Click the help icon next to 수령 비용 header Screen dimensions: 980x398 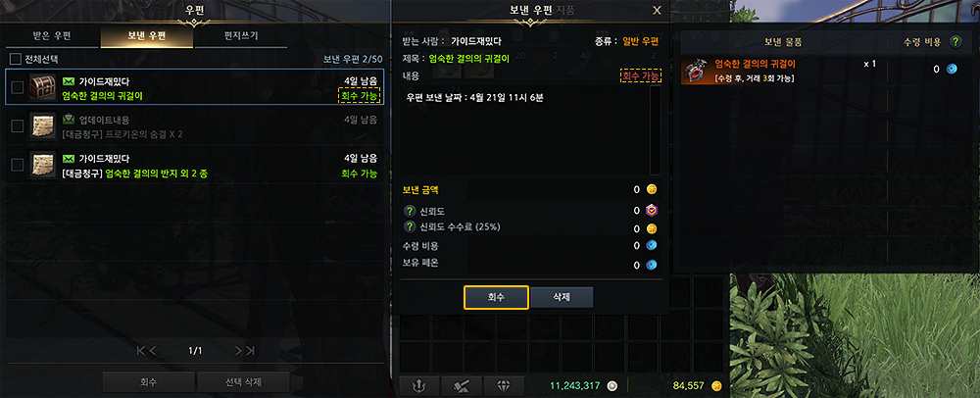[955, 42]
